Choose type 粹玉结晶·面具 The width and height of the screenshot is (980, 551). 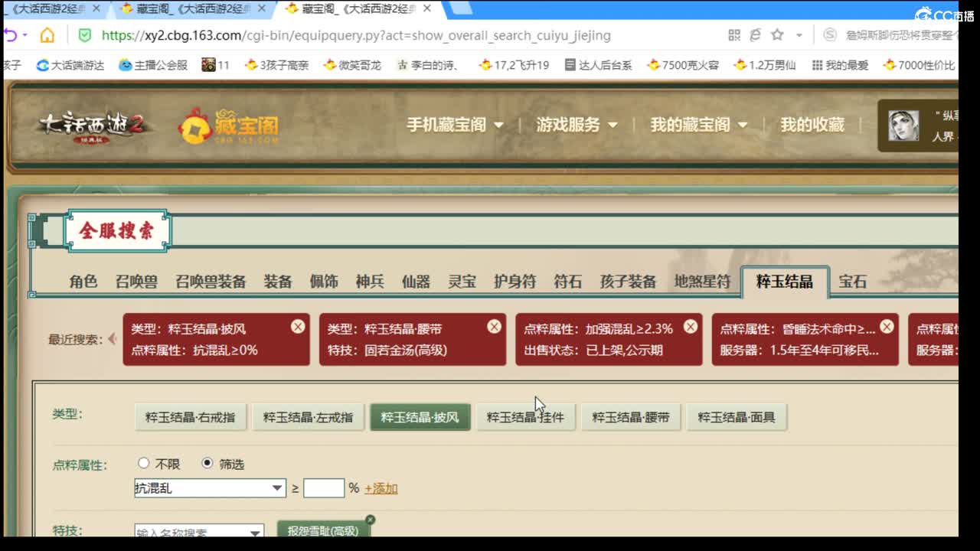coord(737,417)
